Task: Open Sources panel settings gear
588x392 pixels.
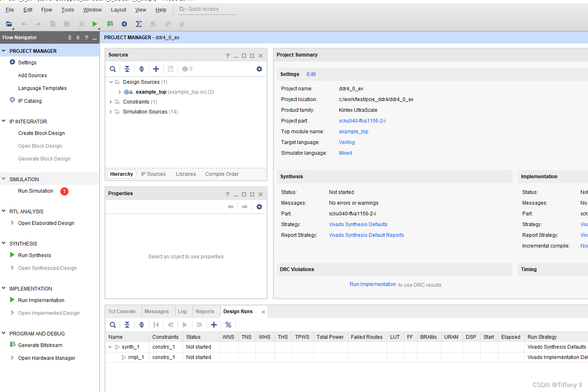Action: [259, 69]
